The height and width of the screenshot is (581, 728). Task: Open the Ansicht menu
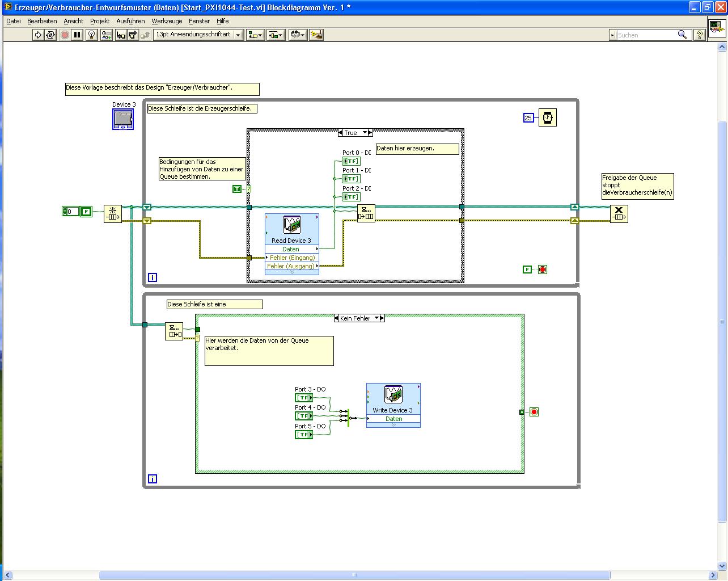click(74, 21)
